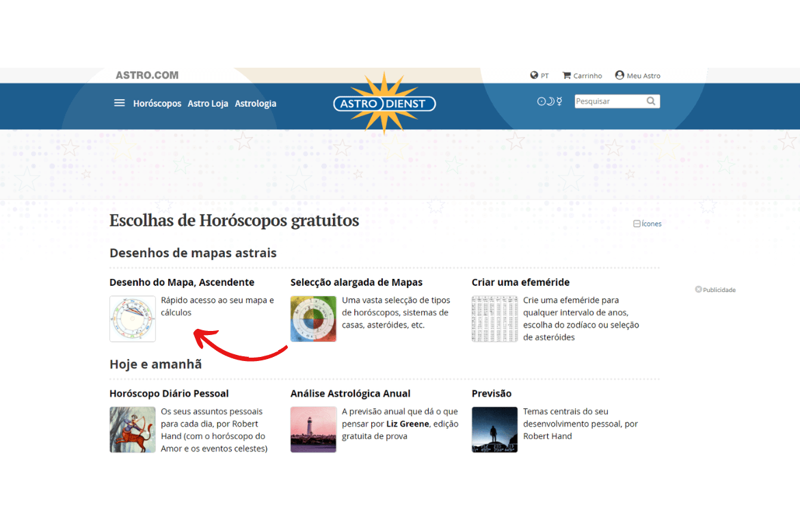Open the hamburger menu icon
This screenshot has width=800, height=532.
point(120,103)
